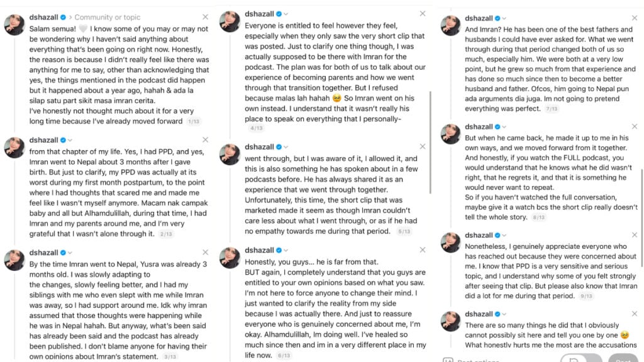Image resolution: width=644 pixels, height=362 pixels.
Task: Remove the post starting "Salam semua!"
Action: tap(206, 17)
